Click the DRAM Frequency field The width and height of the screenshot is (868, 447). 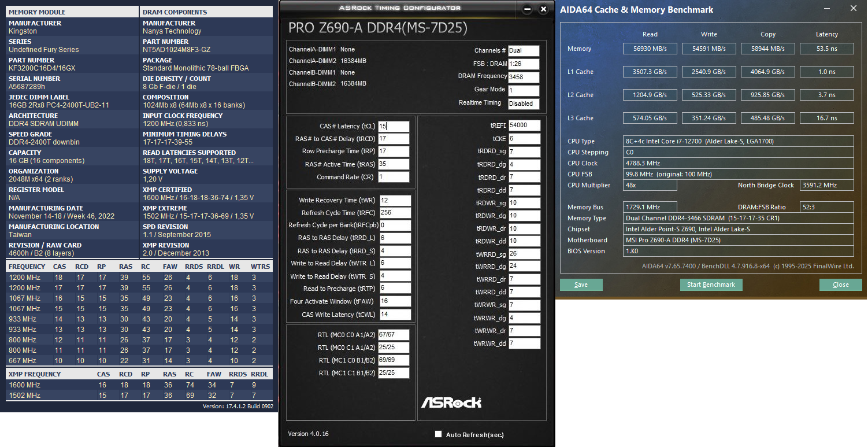[524, 77]
